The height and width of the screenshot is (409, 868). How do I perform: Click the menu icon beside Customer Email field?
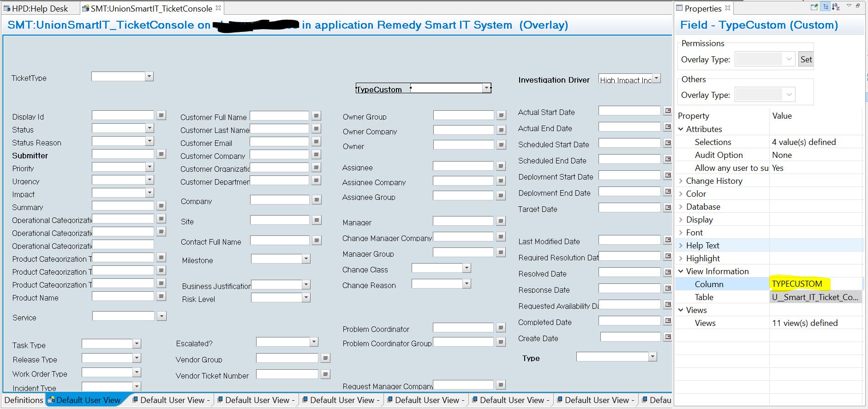coord(316,142)
